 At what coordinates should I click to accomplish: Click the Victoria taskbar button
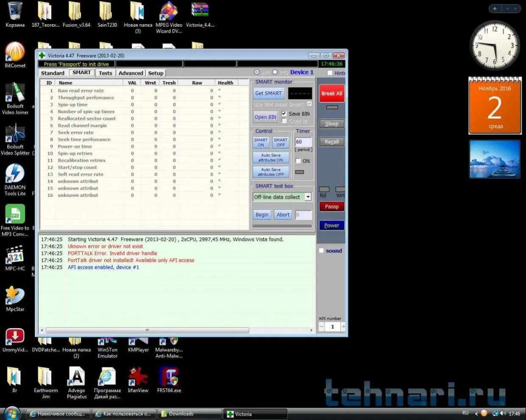[256, 414]
